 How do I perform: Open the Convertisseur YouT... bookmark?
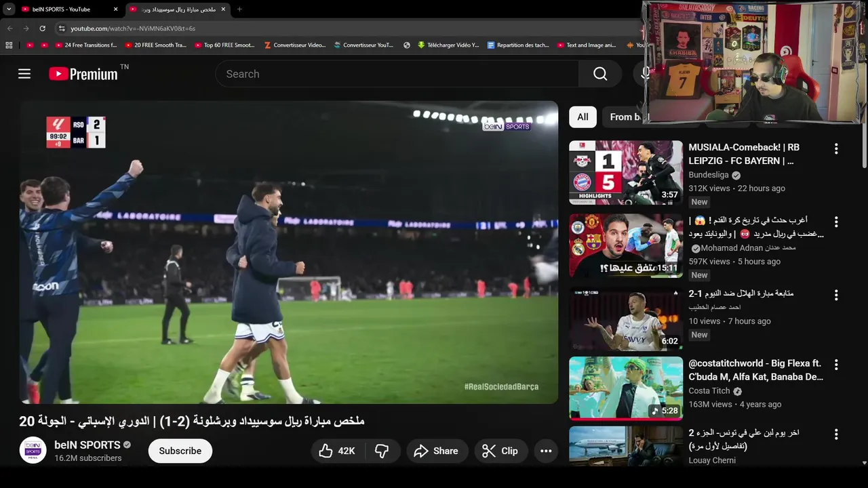click(x=363, y=45)
